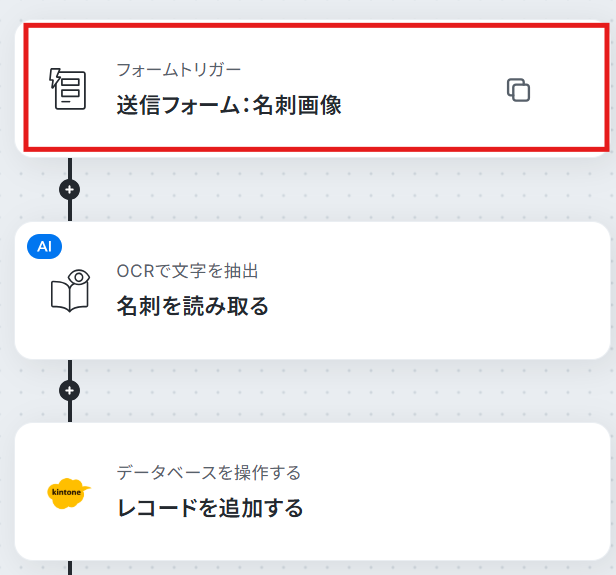Open the レコードを追加する step title
The image size is (616, 575).
(210, 507)
